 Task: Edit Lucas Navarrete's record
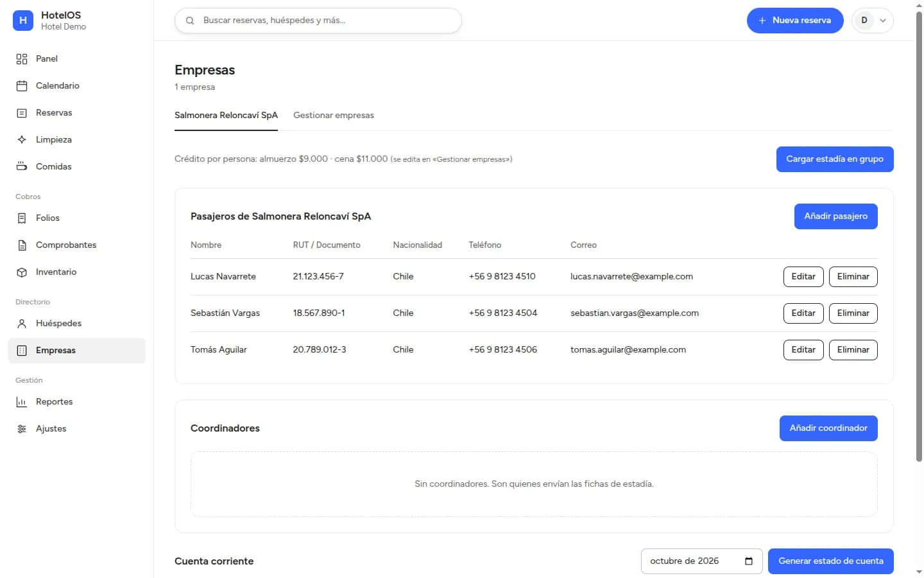click(x=803, y=277)
